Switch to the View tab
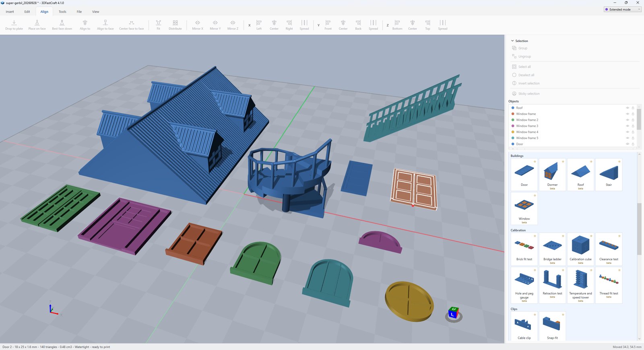Screen dimensions: 644x350 [x=95, y=12]
